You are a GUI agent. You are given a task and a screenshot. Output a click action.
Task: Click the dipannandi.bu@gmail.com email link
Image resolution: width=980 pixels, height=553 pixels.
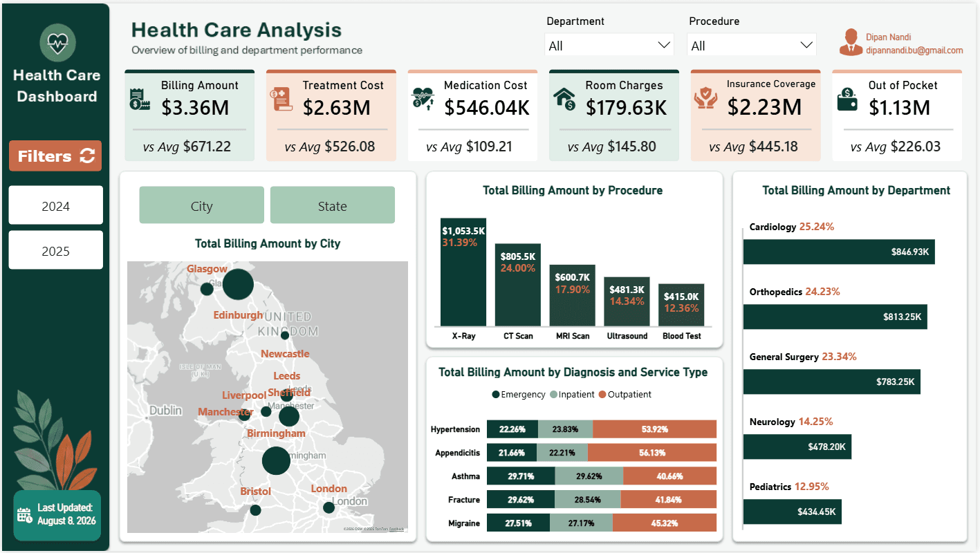click(x=914, y=50)
